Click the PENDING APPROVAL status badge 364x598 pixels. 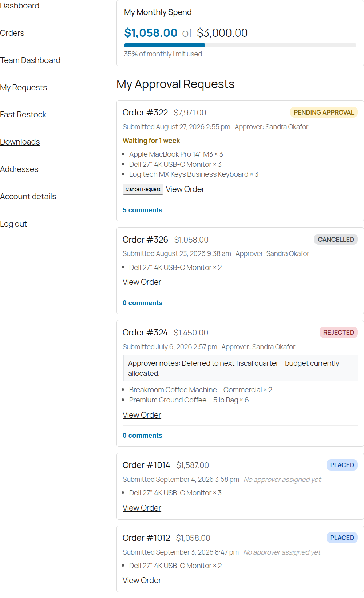[324, 113]
